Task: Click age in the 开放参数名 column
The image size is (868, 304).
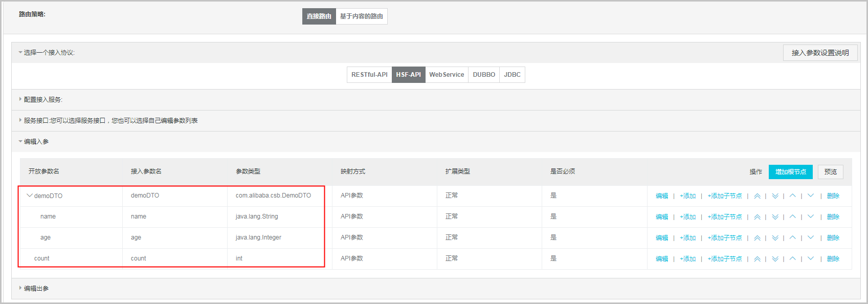Action: pyautogui.click(x=46, y=237)
